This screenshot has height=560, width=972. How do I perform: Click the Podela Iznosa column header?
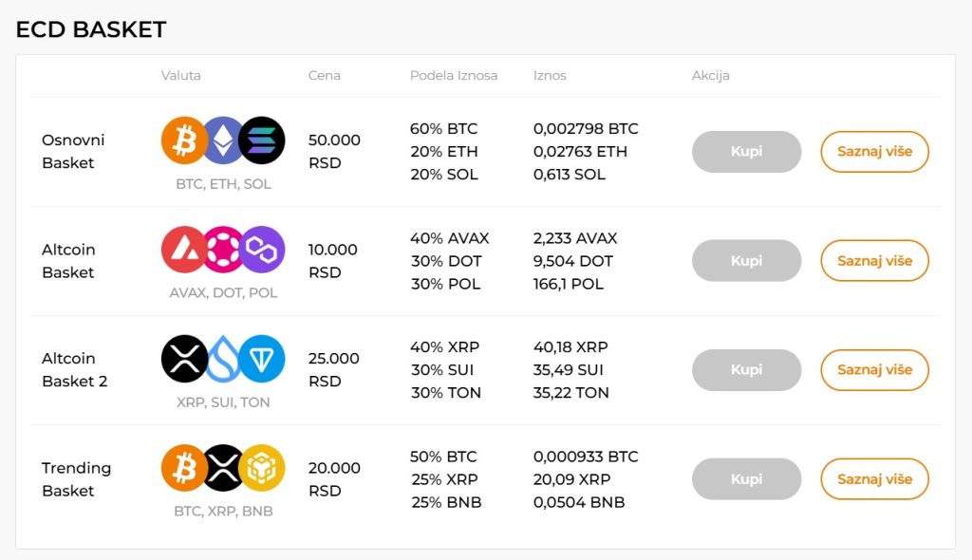[454, 76]
